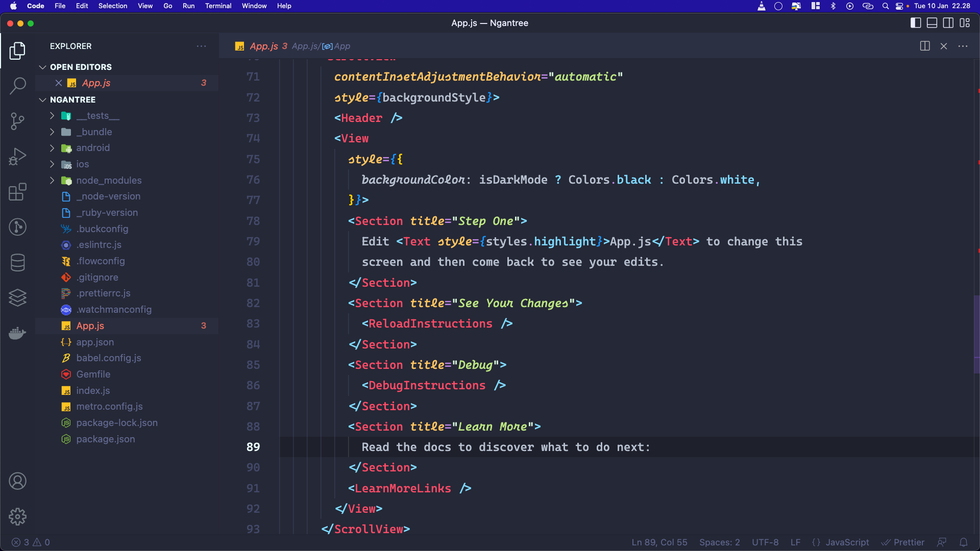Viewport: 980px width, 551px height.
Task: Open the Docker extension view
Action: [18, 333]
